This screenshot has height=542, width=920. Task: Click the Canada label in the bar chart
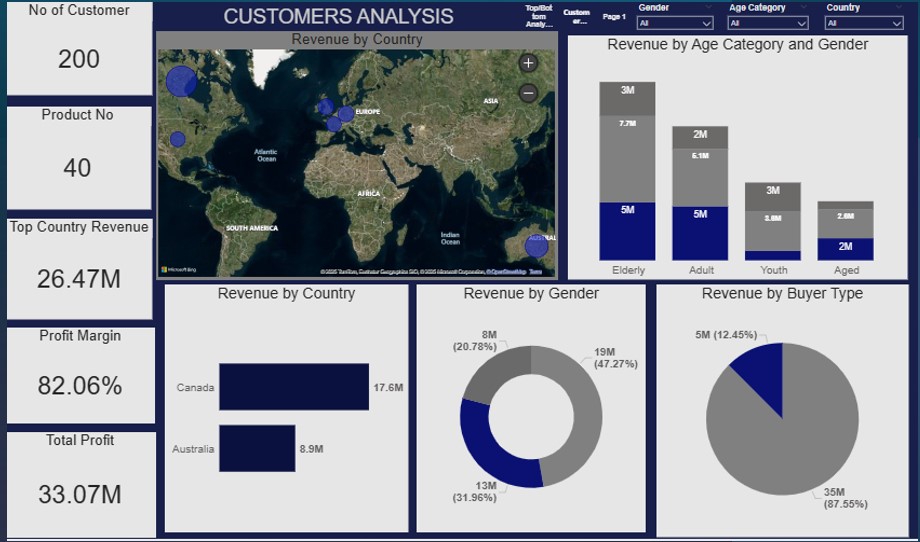click(x=195, y=388)
